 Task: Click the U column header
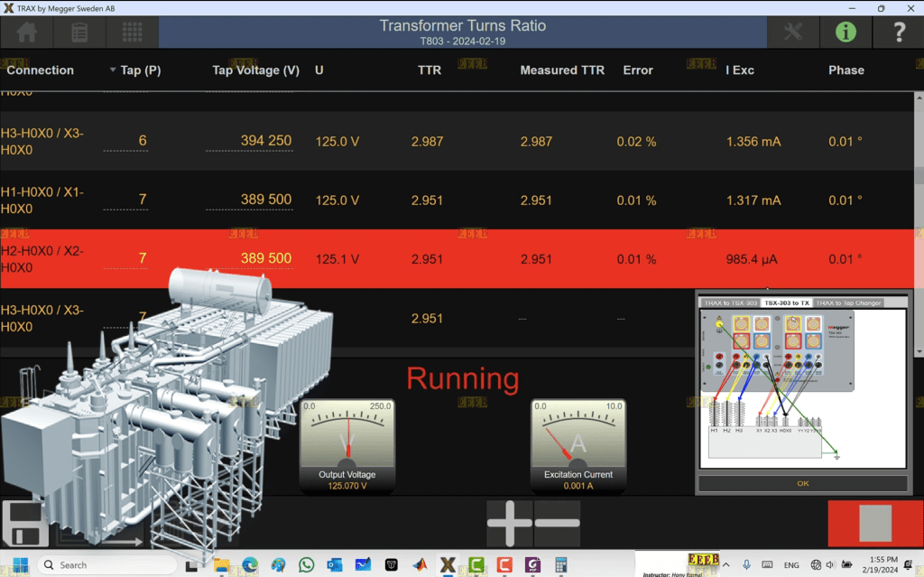[x=319, y=70]
